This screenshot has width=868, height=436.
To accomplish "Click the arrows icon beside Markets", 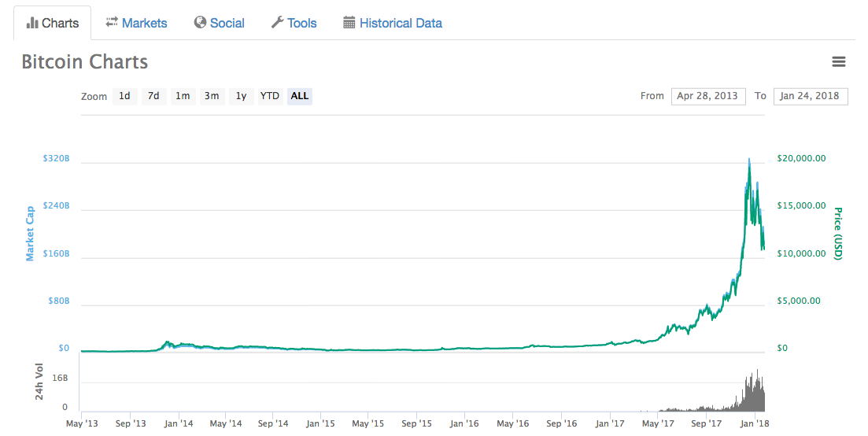I will click(x=112, y=22).
